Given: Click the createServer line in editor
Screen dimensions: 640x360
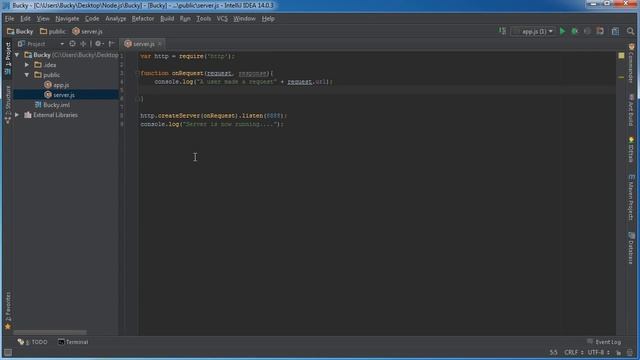Looking at the screenshot, I should (x=213, y=116).
